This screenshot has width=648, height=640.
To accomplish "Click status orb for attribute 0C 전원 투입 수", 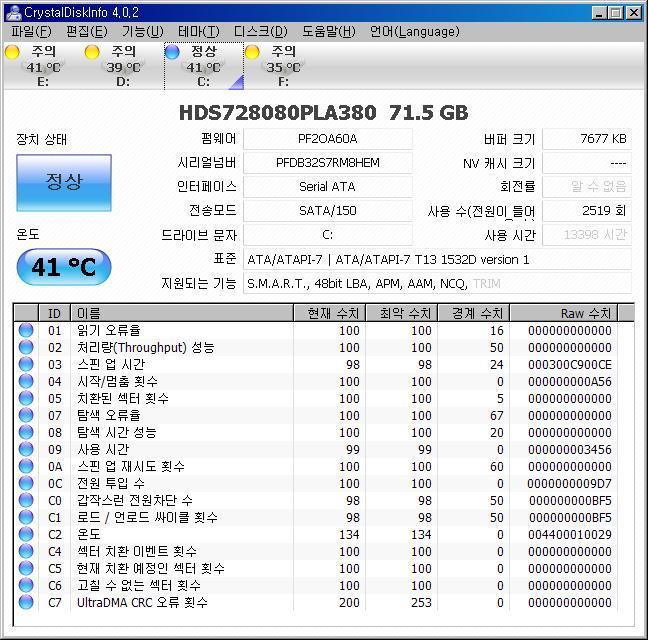I will pos(26,483).
